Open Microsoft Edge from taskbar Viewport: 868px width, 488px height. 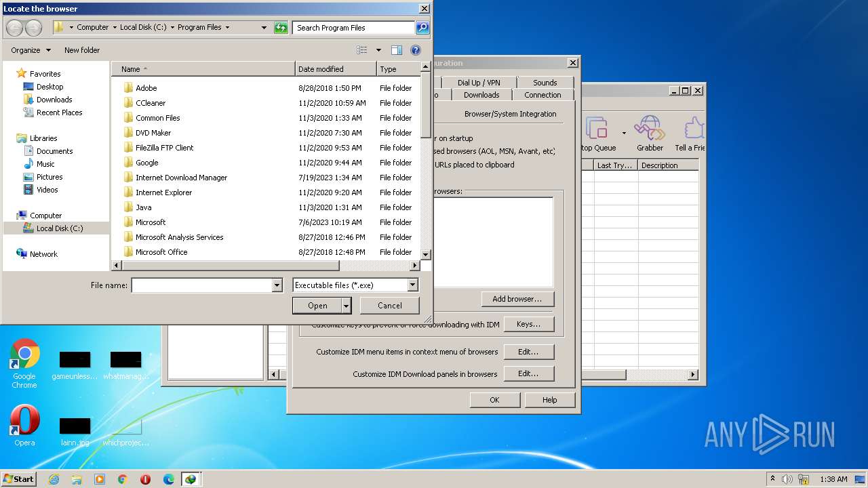coord(169,479)
